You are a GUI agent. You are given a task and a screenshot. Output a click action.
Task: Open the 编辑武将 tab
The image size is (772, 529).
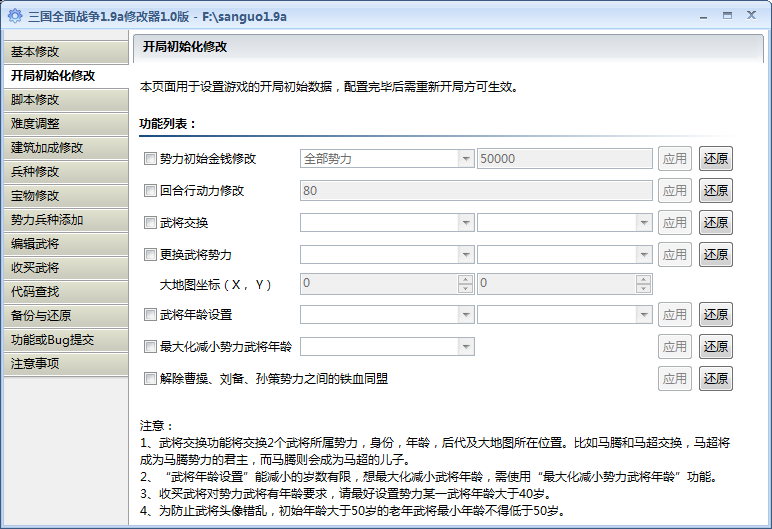tap(66, 244)
